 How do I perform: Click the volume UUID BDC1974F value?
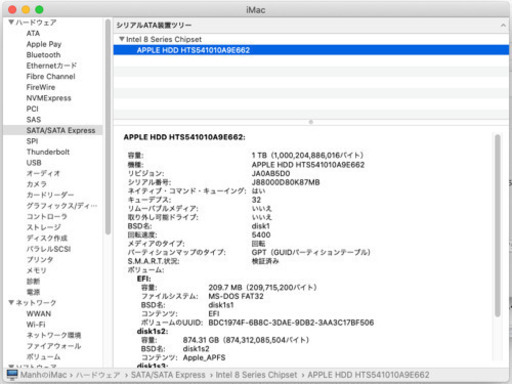[291, 322]
